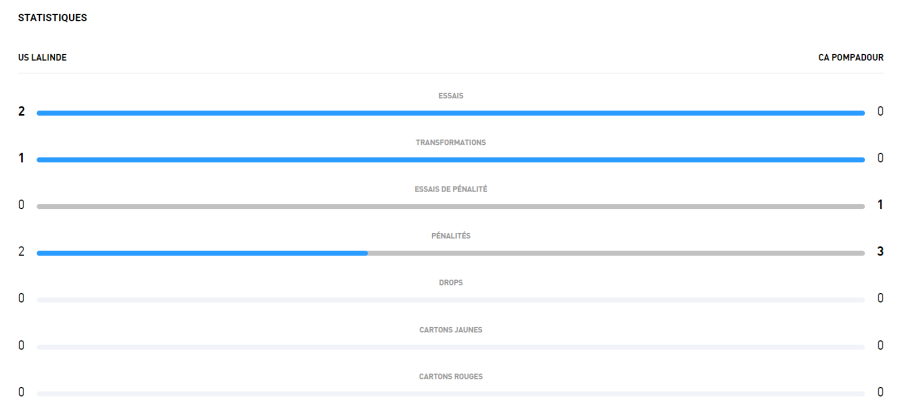Screen dimensions: 900x412
Task: Click US Lalinde's Essais value of 2
Action: 21,111
